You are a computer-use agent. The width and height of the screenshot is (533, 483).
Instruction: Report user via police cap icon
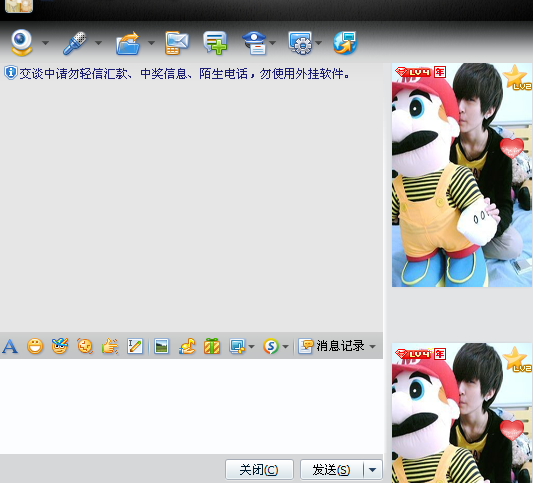(x=255, y=43)
